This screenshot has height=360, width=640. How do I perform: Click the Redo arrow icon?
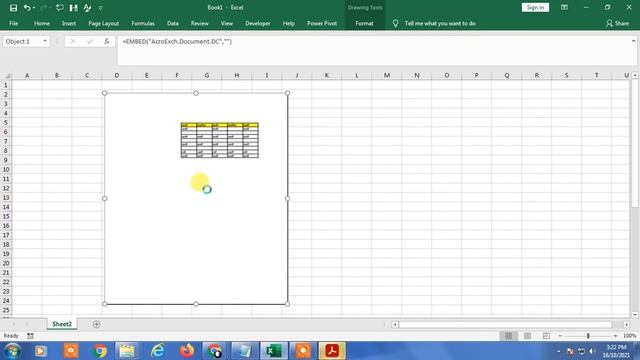[44, 7]
